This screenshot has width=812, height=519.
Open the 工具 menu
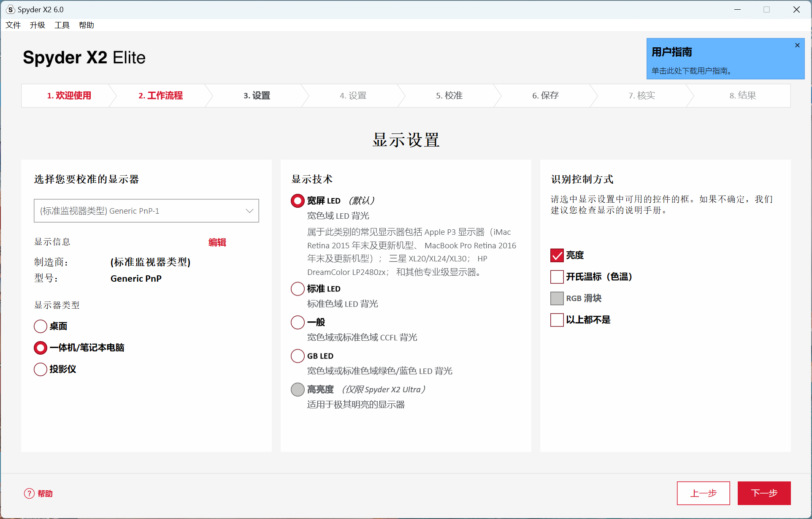pyautogui.click(x=62, y=25)
